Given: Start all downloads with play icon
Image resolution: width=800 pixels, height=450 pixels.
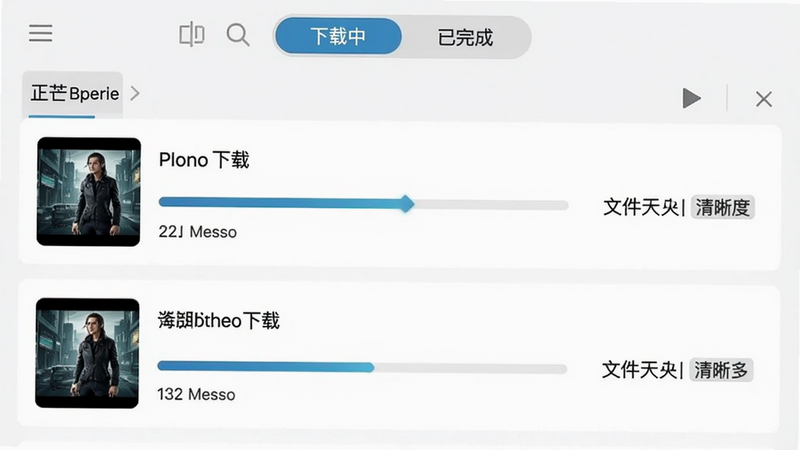Looking at the screenshot, I should (691, 98).
